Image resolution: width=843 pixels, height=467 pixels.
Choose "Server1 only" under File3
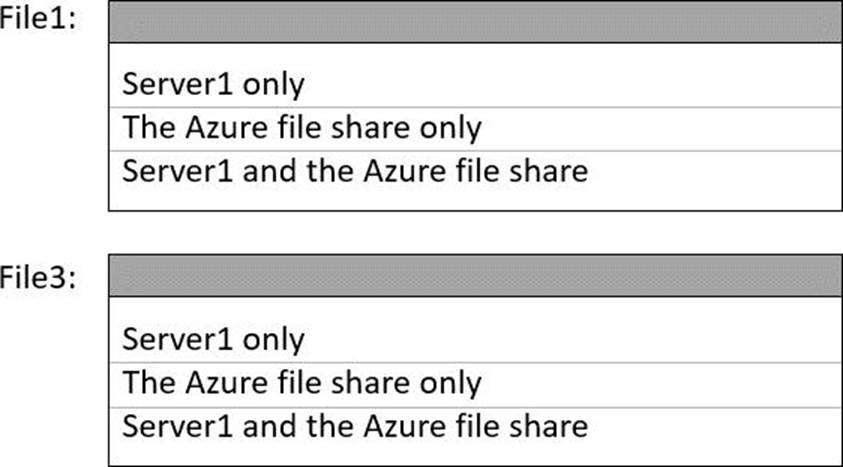tap(213, 339)
